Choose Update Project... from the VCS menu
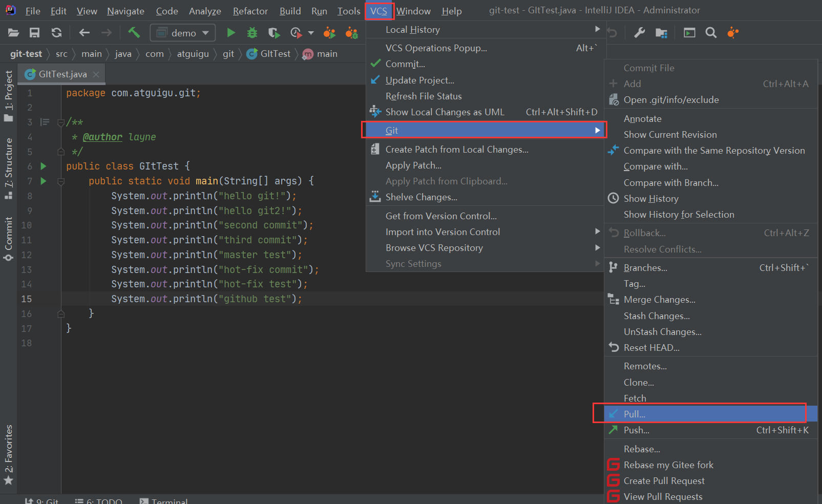The image size is (822, 504). coord(484,80)
